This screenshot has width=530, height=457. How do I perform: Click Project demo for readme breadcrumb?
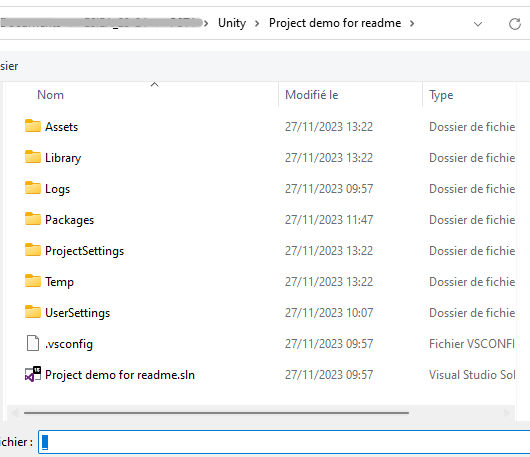coord(335,23)
